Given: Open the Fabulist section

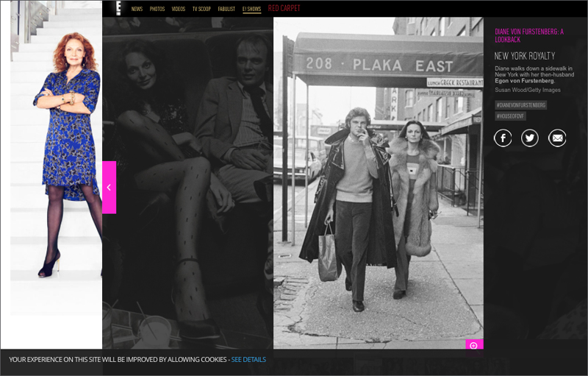Looking at the screenshot, I should [226, 9].
